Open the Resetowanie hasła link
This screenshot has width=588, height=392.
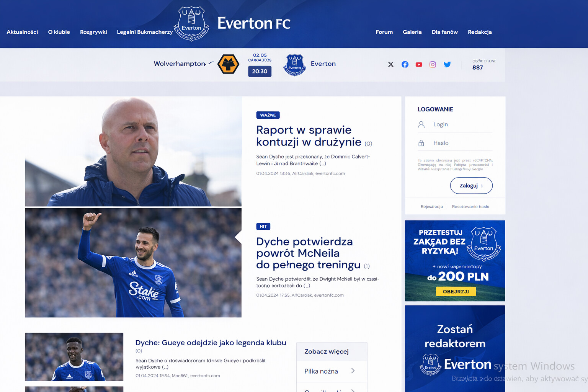pyautogui.click(x=470, y=207)
